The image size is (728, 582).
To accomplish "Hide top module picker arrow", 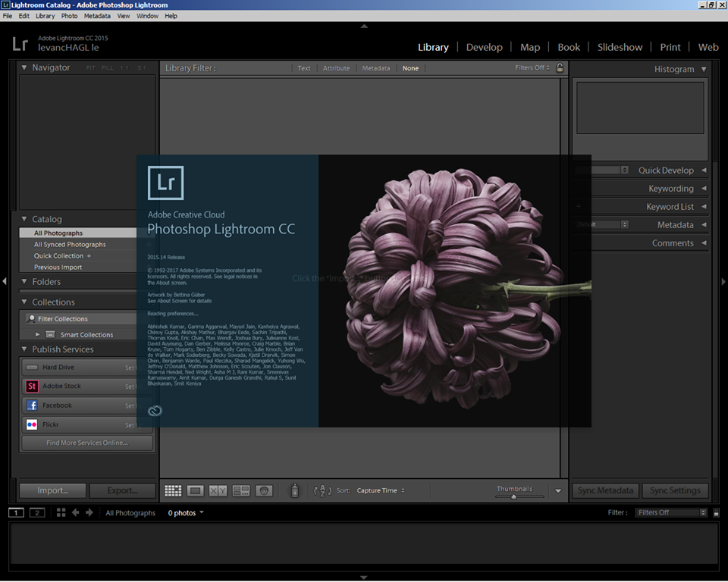I will [x=364, y=27].
